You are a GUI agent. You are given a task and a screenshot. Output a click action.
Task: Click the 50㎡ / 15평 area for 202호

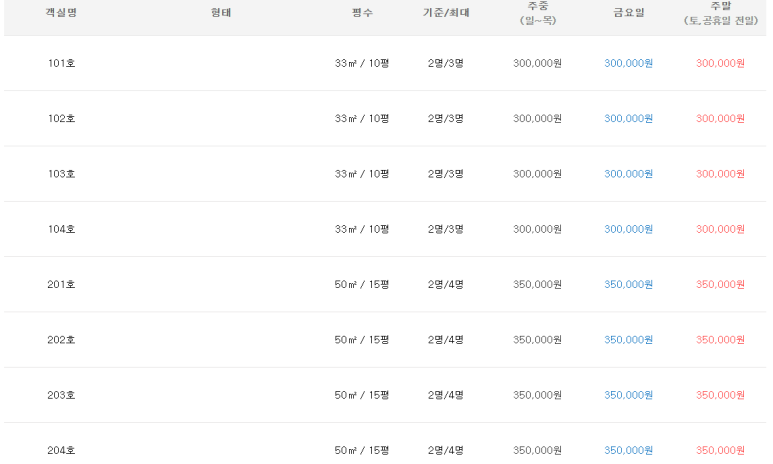(362, 340)
